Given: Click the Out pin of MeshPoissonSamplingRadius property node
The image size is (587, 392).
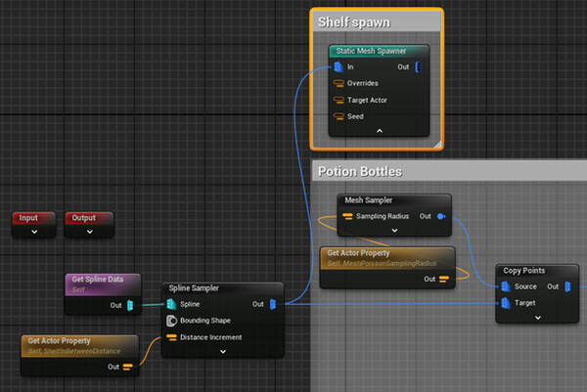Looking at the screenshot, I should [443, 279].
